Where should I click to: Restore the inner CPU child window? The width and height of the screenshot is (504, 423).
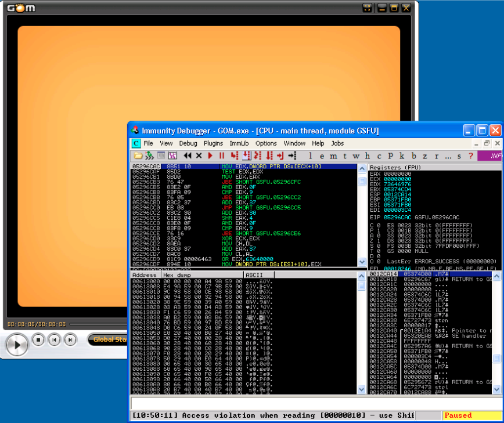click(x=487, y=143)
